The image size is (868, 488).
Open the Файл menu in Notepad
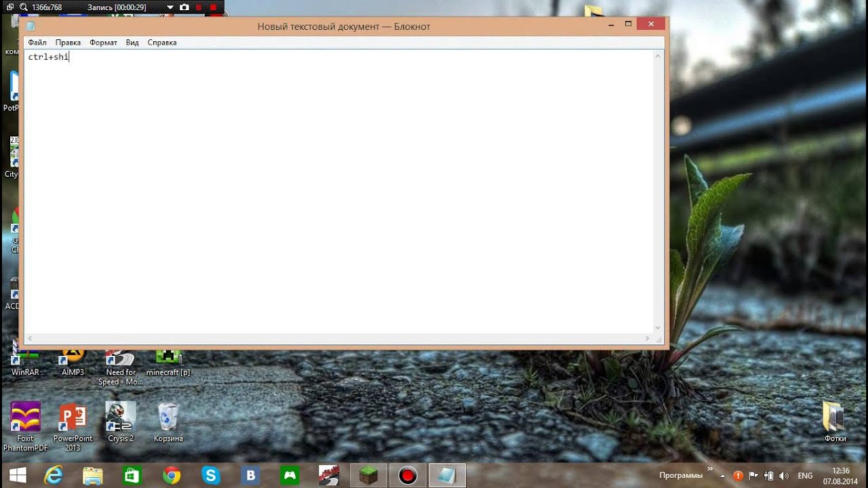pyautogui.click(x=37, y=43)
